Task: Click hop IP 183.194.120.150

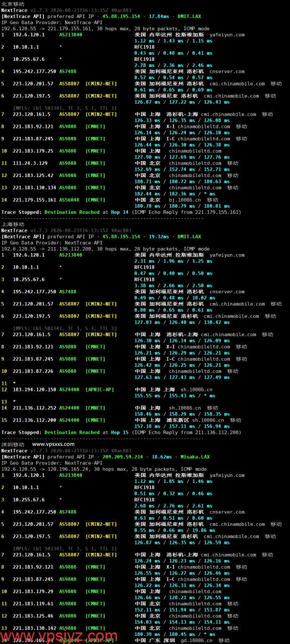Action: click(x=34, y=389)
